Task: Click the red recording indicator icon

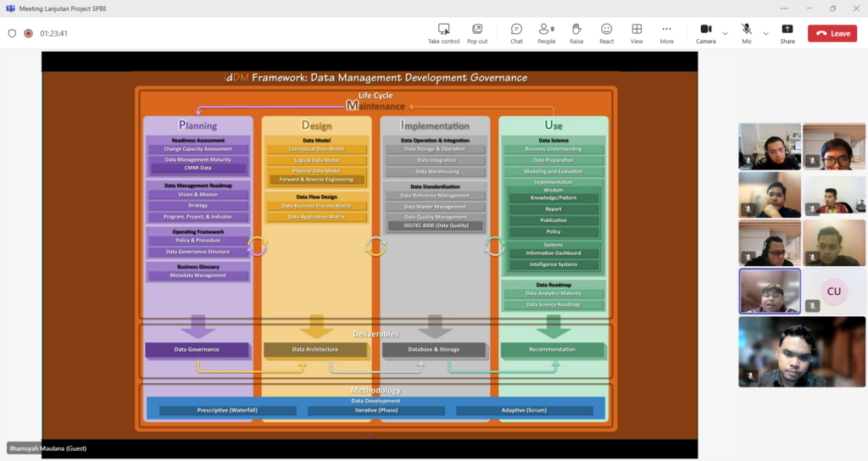Action: 28,34
